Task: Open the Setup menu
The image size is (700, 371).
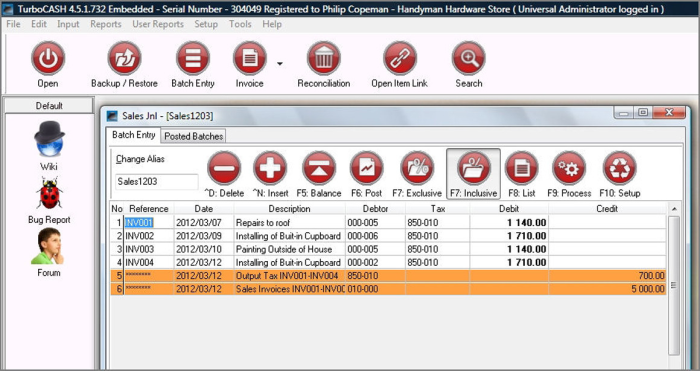Action: [x=206, y=24]
